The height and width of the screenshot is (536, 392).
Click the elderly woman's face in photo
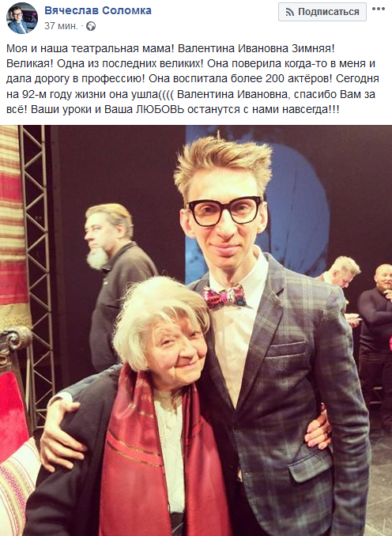coord(176,352)
